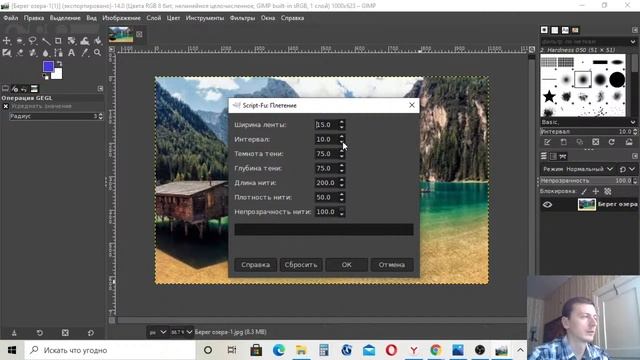Open the Фильтры menu
640x360 pixels.
[242, 18]
